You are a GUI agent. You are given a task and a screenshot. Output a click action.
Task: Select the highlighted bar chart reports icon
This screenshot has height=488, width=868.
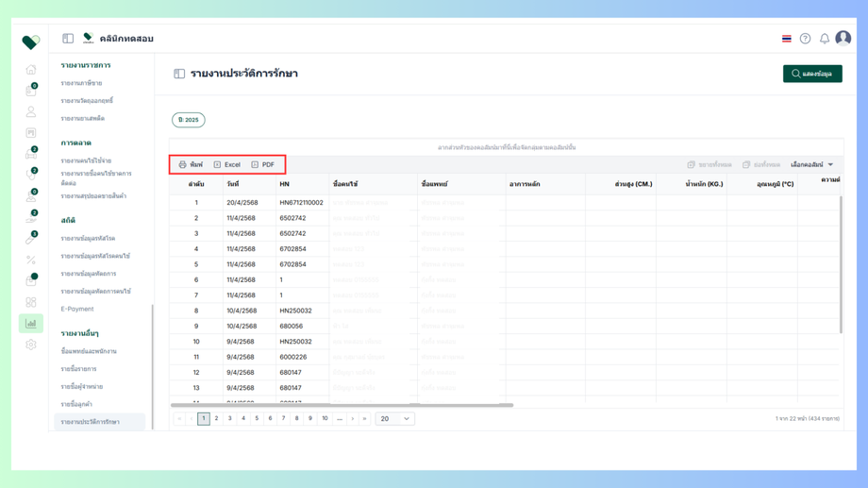point(31,324)
